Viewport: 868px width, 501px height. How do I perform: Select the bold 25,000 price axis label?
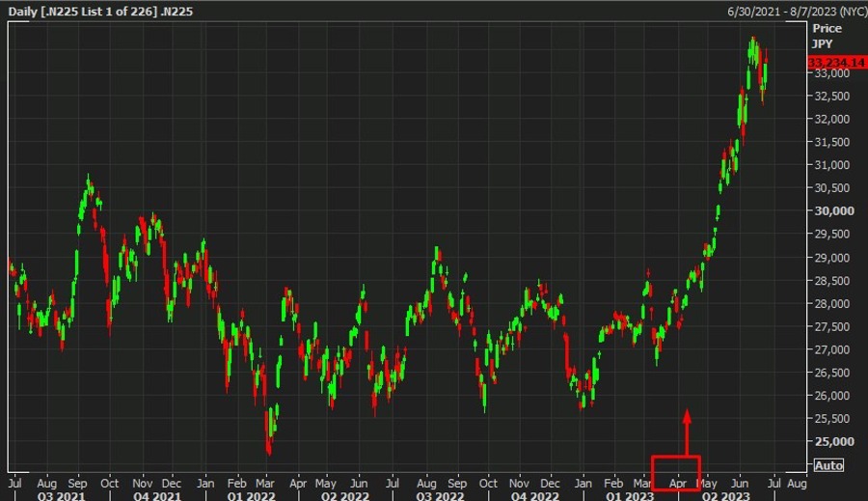click(833, 442)
